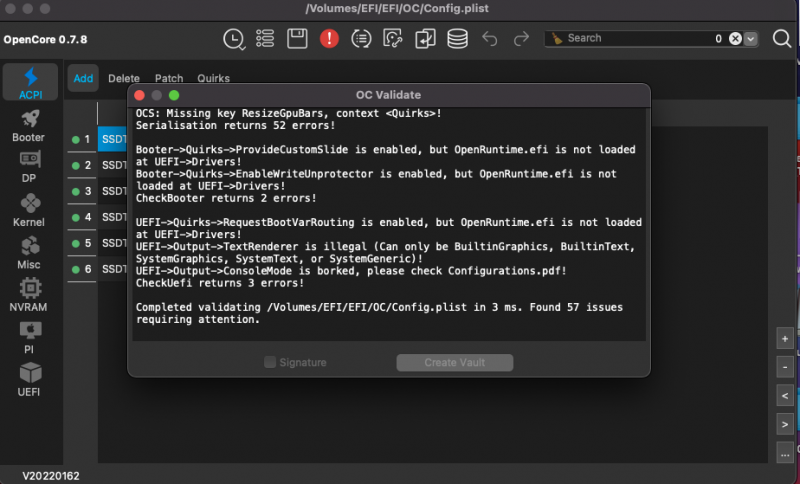Switch to the Quirks tab
The width and height of the screenshot is (800, 484).
pyautogui.click(x=213, y=78)
